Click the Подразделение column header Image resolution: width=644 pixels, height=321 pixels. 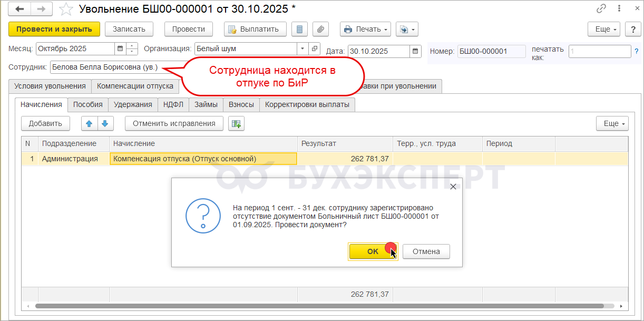[x=73, y=143]
